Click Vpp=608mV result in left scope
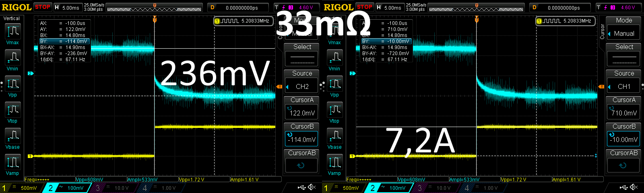644x193 pixels. click(90, 180)
